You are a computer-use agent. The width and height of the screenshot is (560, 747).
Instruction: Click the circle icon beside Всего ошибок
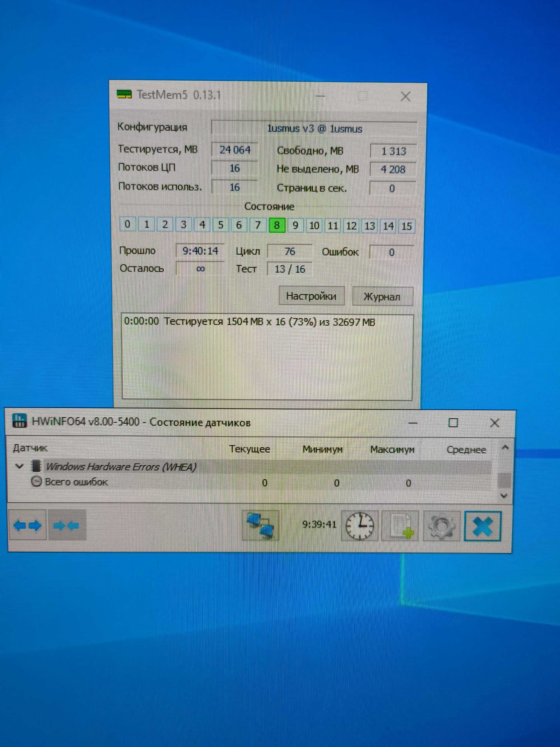pyautogui.click(x=36, y=481)
